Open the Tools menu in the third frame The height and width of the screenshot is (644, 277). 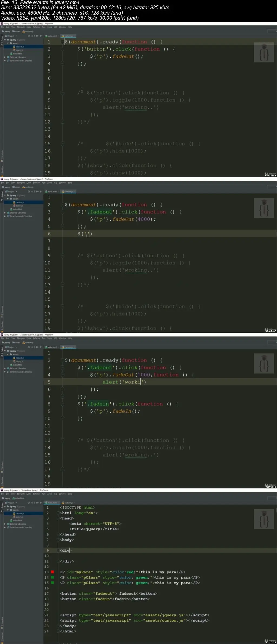pyautogui.click(x=50, y=339)
